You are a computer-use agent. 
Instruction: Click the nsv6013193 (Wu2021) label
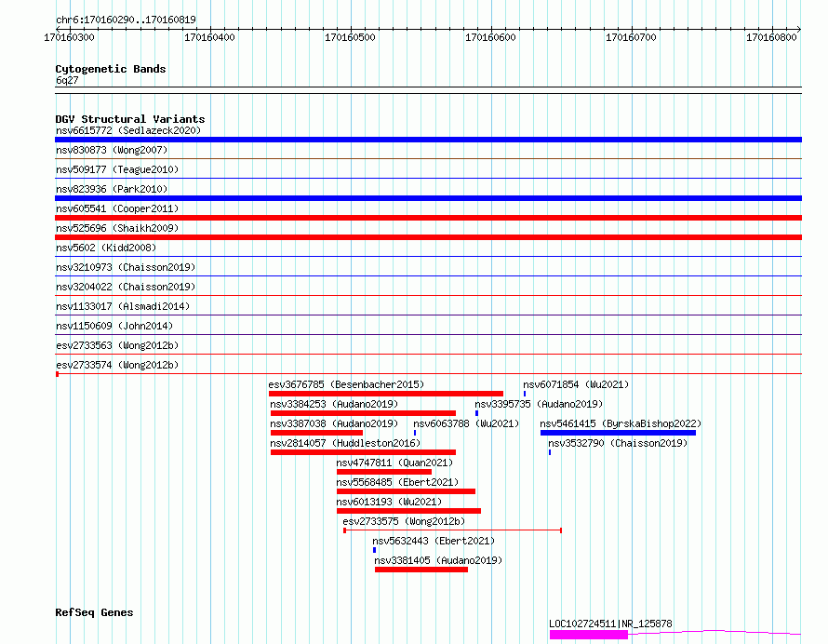389,502
